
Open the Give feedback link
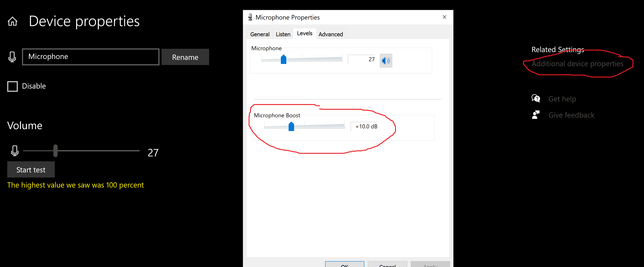click(x=571, y=115)
